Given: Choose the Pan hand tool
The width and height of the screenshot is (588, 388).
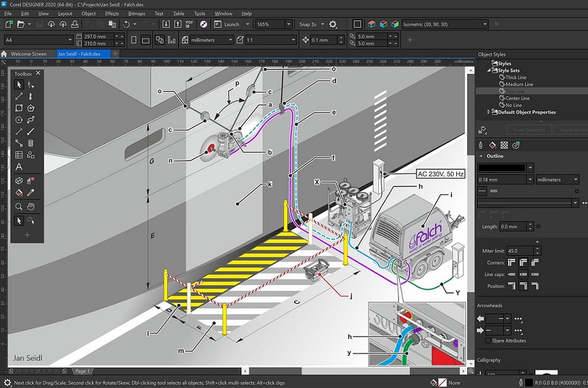Looking at the screenshot, I should pyautogui.click(x=31, y=206).
